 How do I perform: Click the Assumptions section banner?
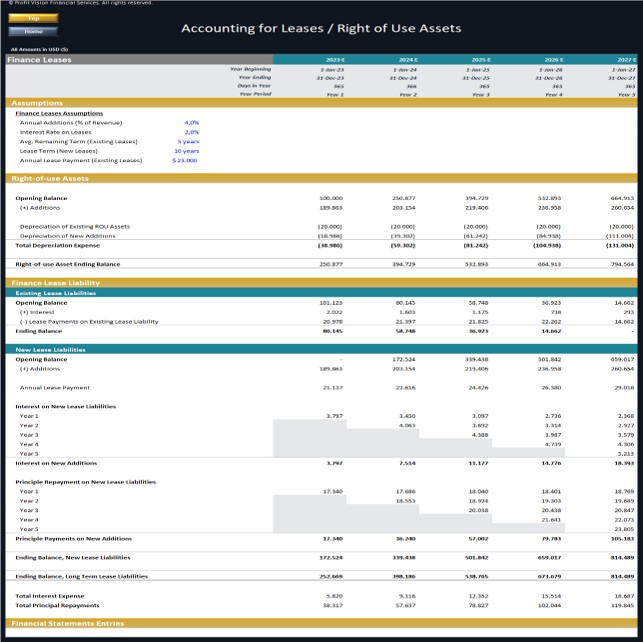[x=322, y=103]
